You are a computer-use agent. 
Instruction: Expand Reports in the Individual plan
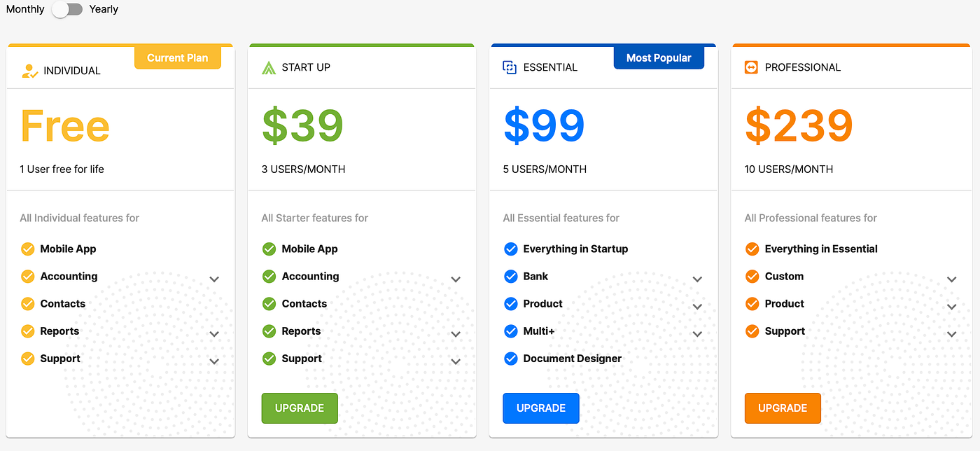point(214,334)
